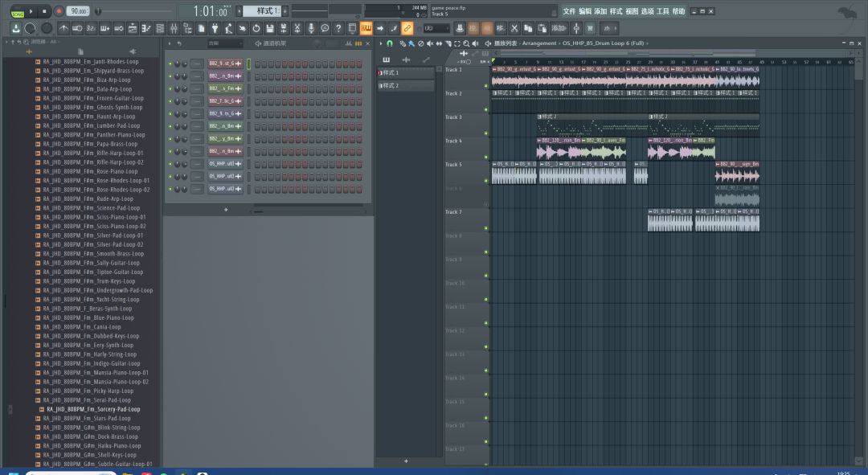Select RA_JHD_80BPM_Fm_Sorcery-Pad-Loop in the browser
The width and height of the screenshot is (868, 475).
pyautogui.click(x=93, y=409)
